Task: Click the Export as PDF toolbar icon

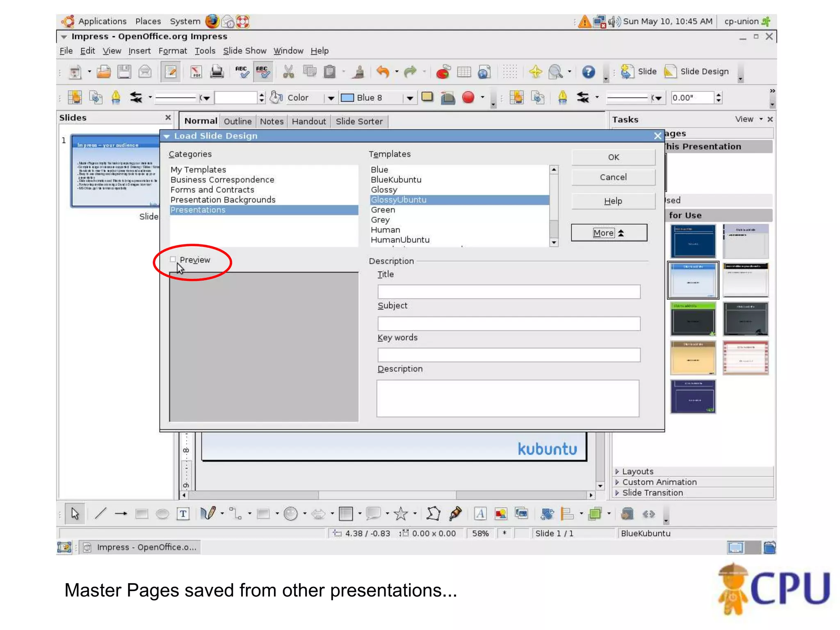Action: coord(196,72)
